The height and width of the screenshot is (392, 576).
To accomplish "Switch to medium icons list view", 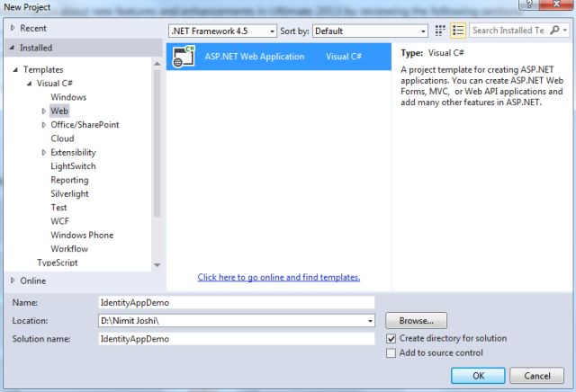I will [458, 31].
